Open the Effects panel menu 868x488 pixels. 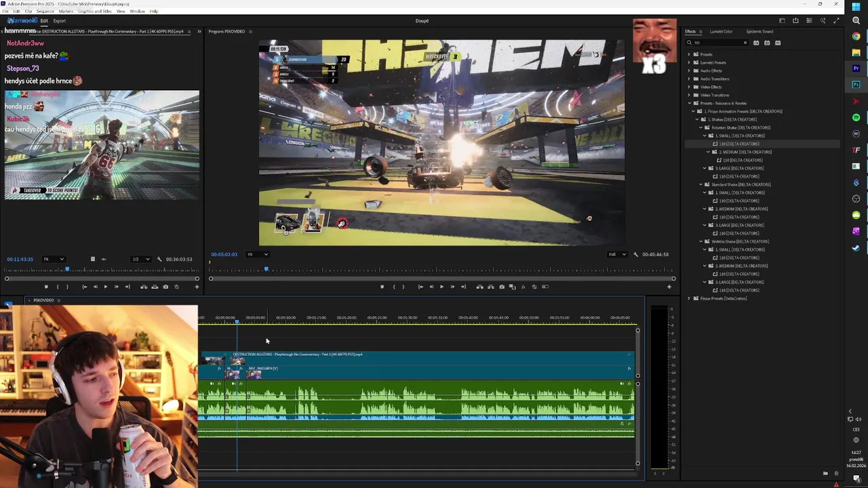[x=701, y=31]
